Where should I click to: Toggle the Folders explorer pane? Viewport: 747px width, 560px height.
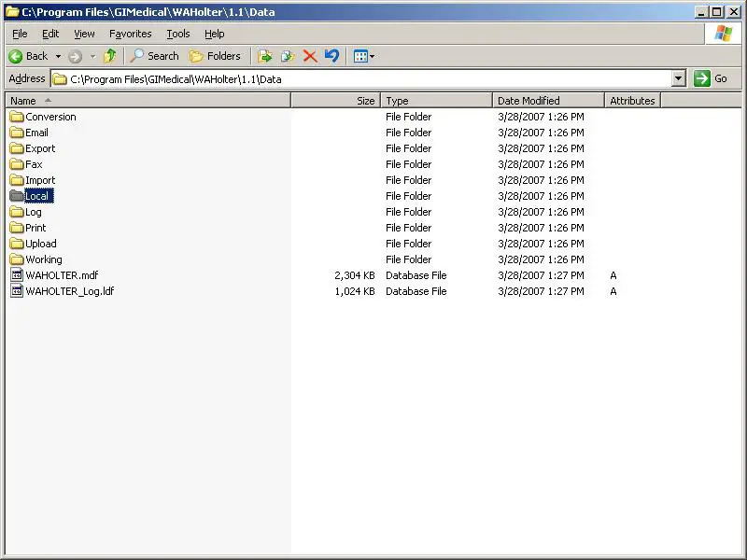coord(216,56)
